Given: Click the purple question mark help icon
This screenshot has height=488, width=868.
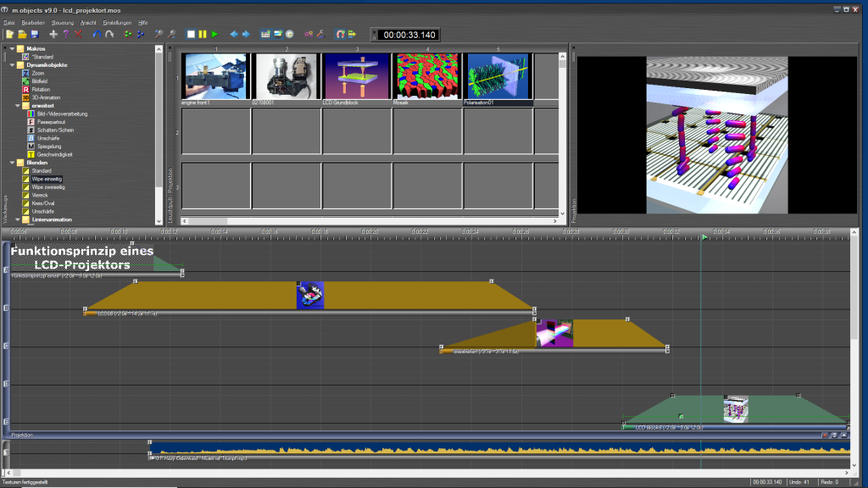Looking at the screenshot, I should (x=65, y=34).
